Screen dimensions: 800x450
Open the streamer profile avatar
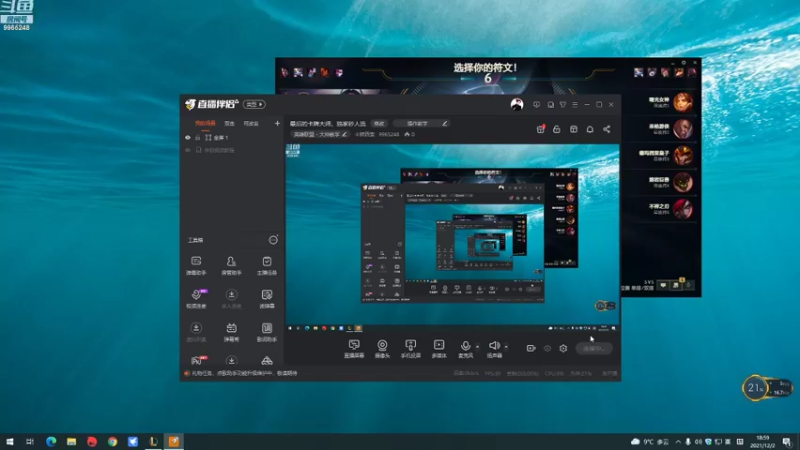click(x=517, y=104)
